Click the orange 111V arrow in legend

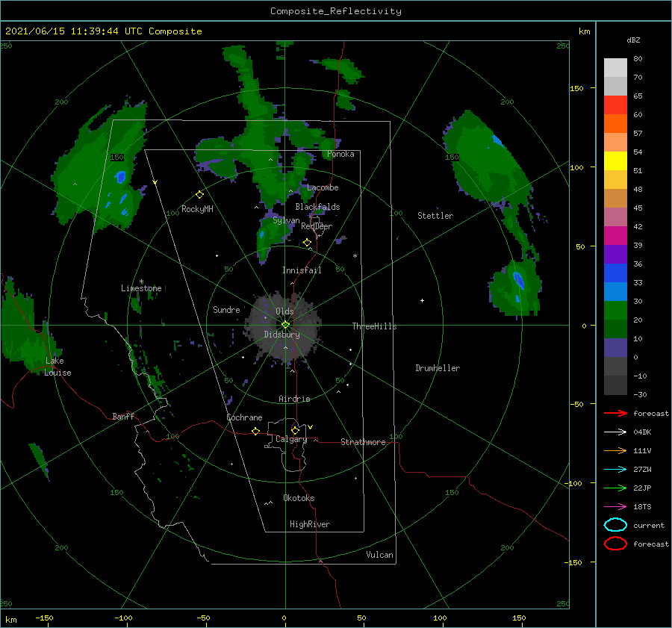[615, 450]
